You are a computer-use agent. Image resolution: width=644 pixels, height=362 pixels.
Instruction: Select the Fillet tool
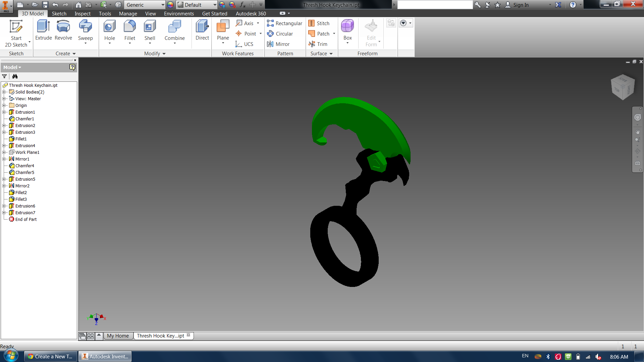pyautogui.click(x=130, y=31)
